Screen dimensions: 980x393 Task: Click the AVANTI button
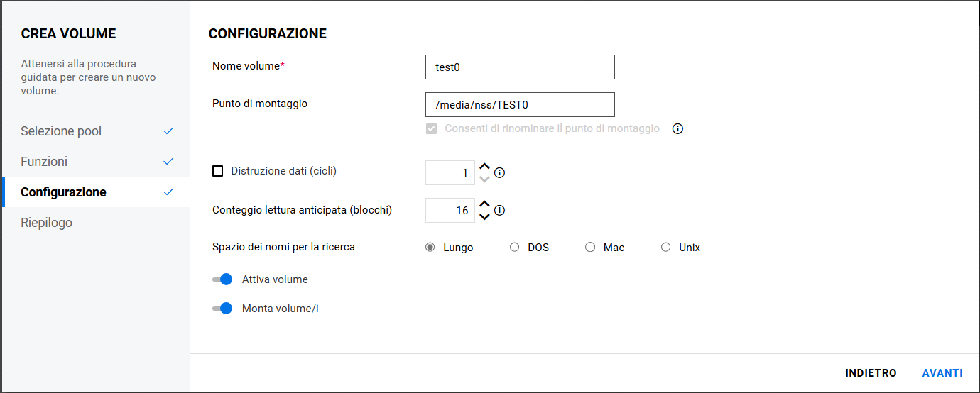pos(942,373)
